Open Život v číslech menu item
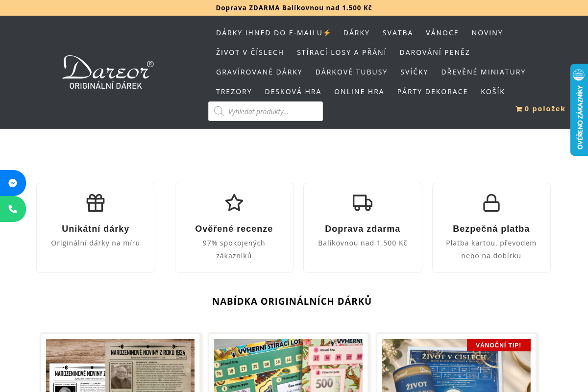The height and width of the screenshot is (392, 588). [250, 52]
